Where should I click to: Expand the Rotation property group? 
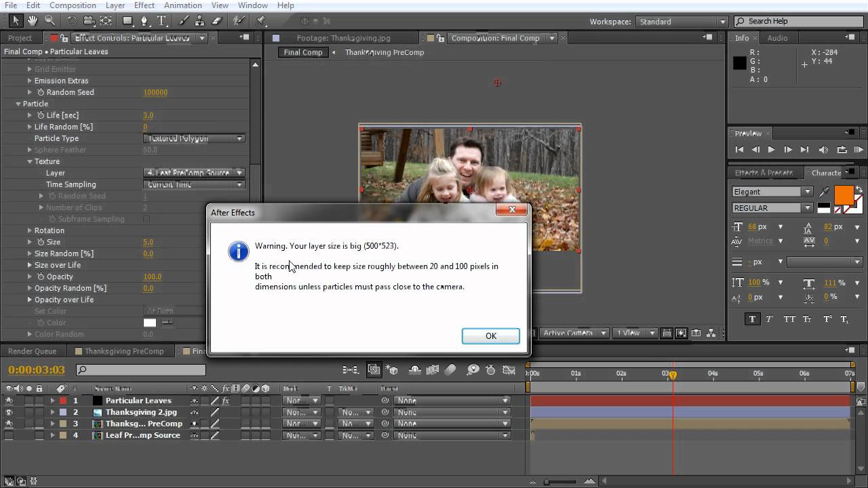30,230
